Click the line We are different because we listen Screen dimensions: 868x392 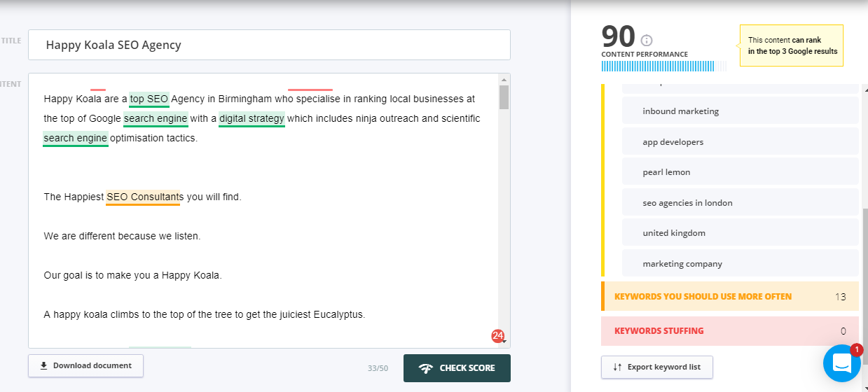[x=122, y=237]
